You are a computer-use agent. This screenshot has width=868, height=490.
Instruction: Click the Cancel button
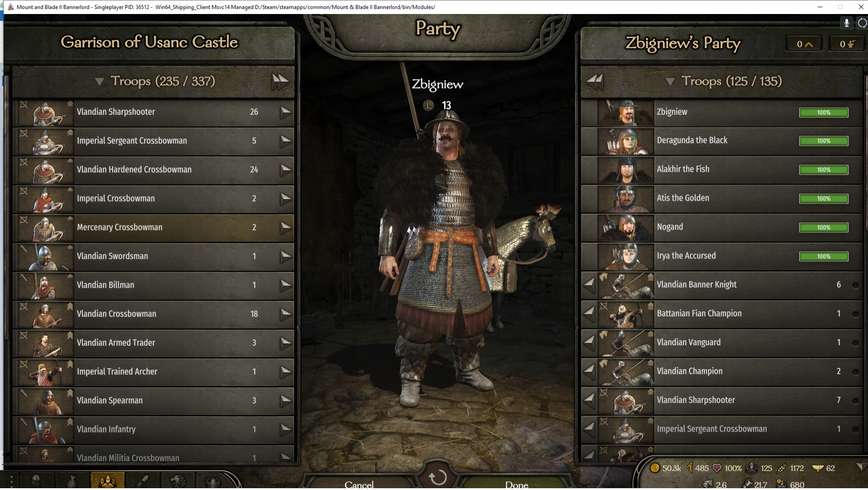(359, 483)
